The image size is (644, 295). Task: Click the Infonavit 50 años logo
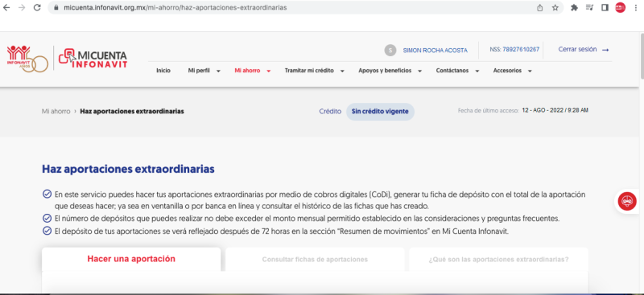point(27,59)
